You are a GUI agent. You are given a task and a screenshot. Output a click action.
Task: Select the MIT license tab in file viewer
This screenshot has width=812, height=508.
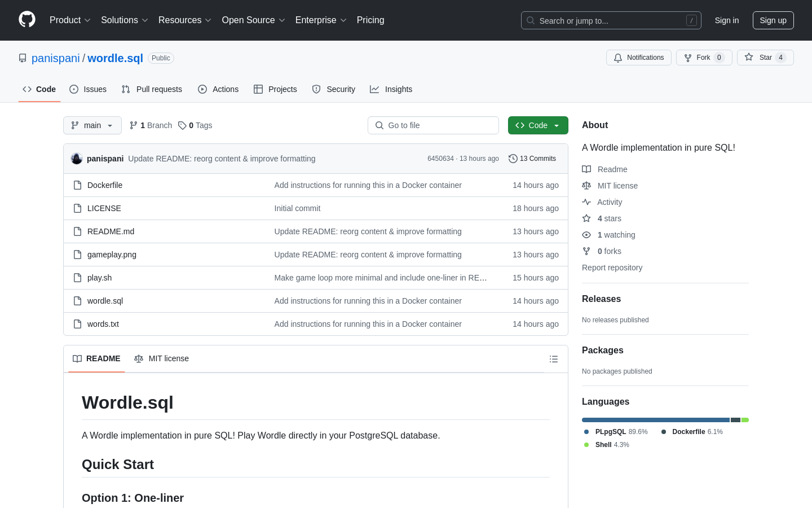tap(161, 359)
